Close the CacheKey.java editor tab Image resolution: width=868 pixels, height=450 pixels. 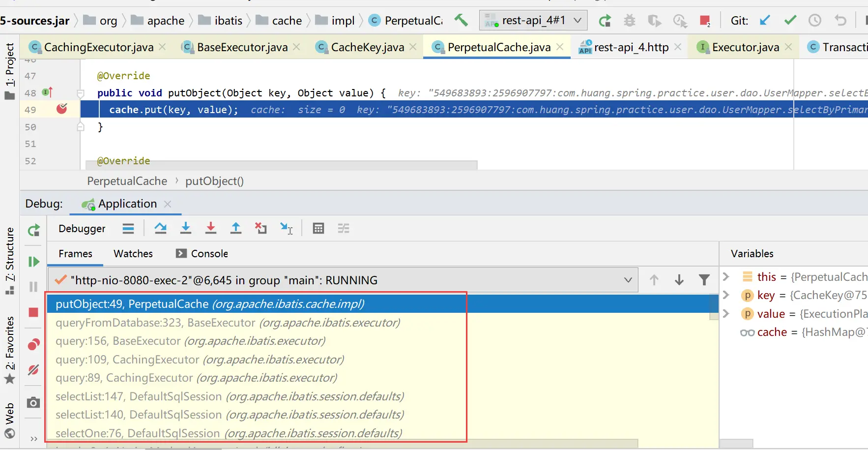(x=413, y=47)
